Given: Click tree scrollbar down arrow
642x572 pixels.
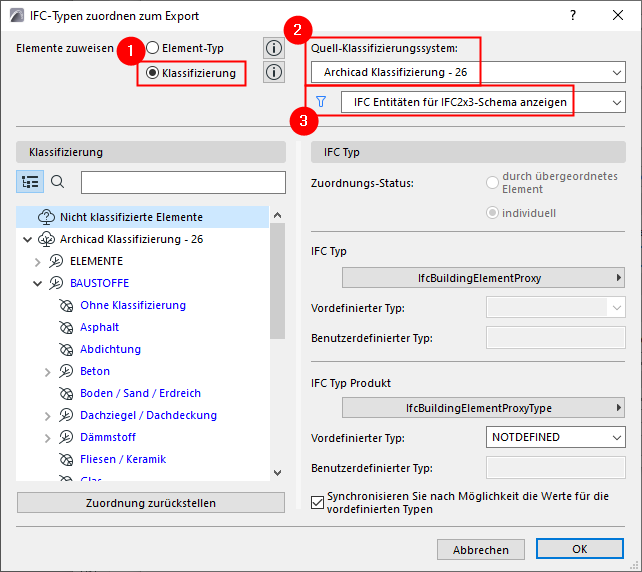Looking at the screenshot, I should pyautogui.click(x=278, y=473).
